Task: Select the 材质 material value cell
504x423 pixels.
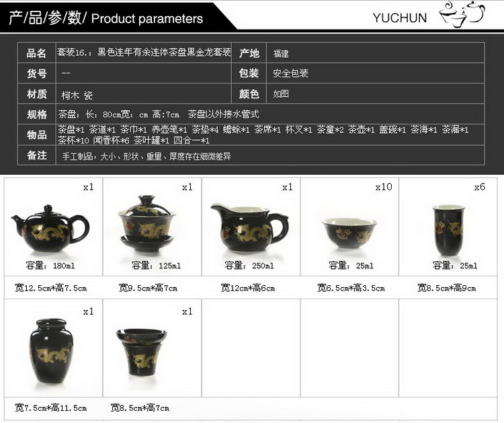Action: pyautogui.click(x=144, y=94)
